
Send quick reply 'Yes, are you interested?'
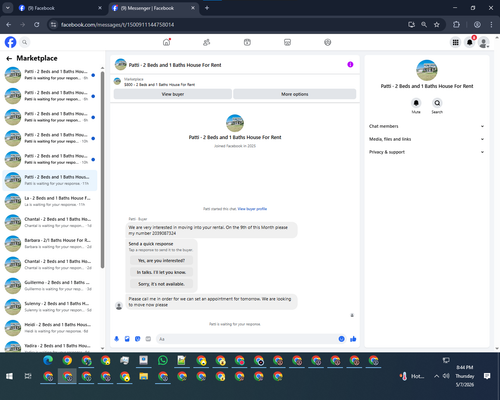(161, 261)
